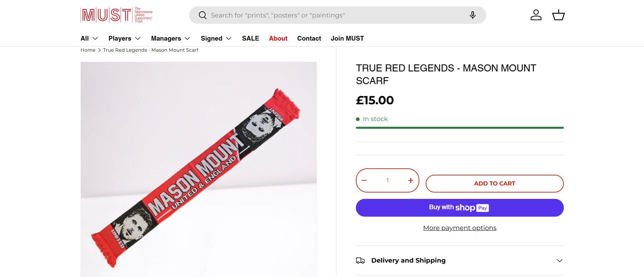Viewport: 644px width, 277px height.
Task: Go to the SALE menu item
Action: click(x=251, y=39)
